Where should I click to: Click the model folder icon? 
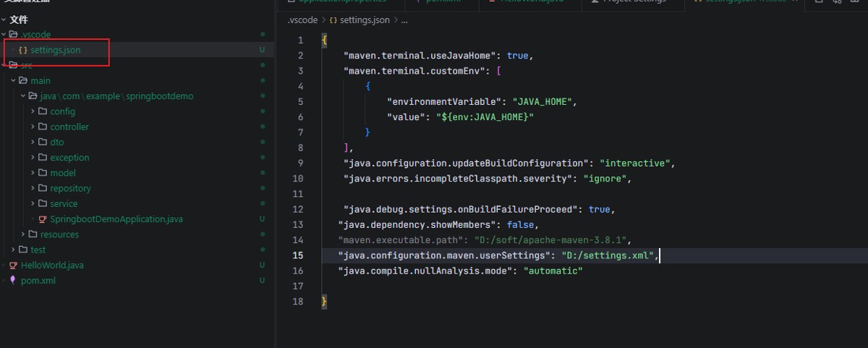[x=43, y=173]
